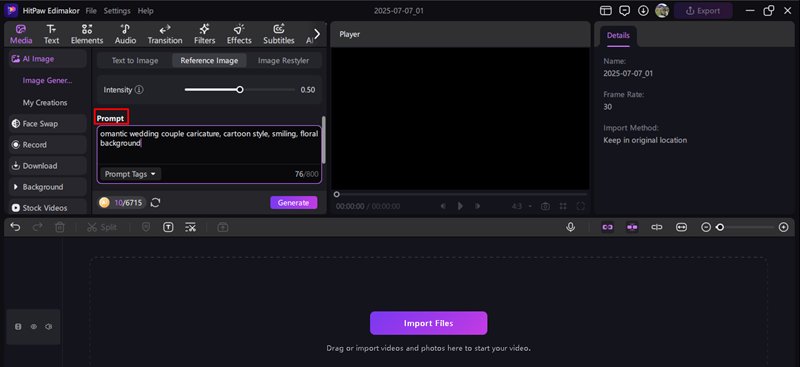Viewport: 800px width, 367px height.
Task: Click the Split scissors tool
Action: (x=102, y=227)
